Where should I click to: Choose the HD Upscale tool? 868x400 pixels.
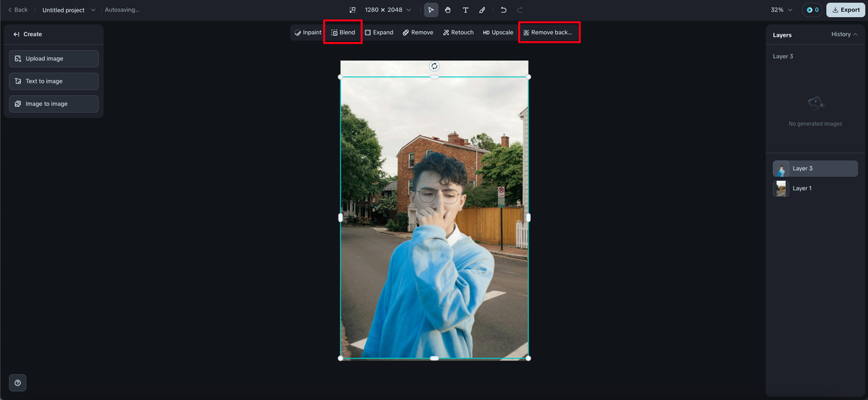click(x=498, y=33)
